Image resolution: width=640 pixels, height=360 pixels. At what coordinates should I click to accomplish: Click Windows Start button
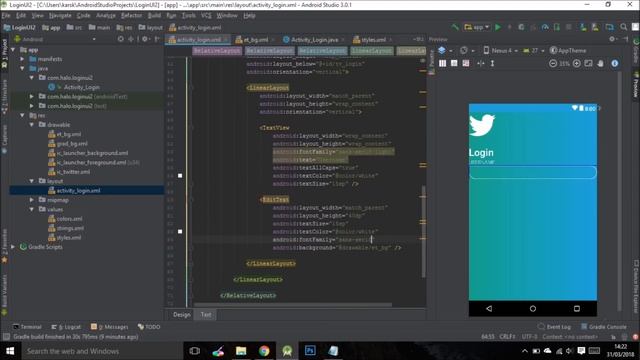pos(10,351)
